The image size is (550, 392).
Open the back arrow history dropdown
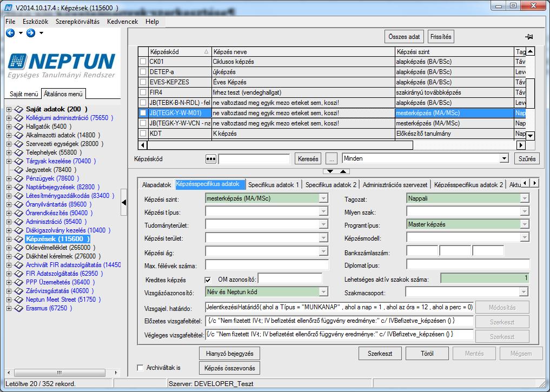21,33
